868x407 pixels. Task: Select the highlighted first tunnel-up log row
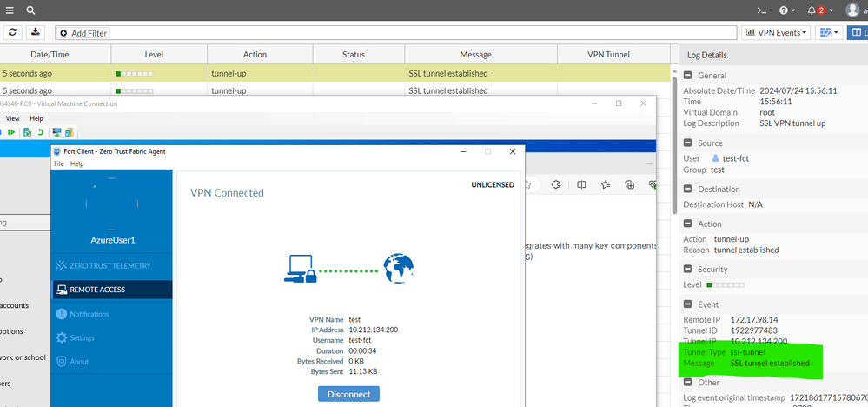point(335,73)
